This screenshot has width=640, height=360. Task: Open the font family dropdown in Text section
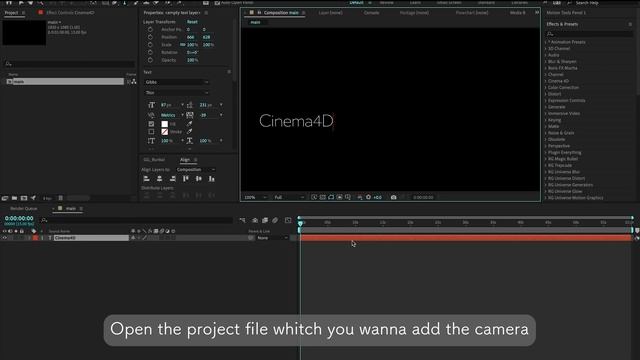[177, 82]
